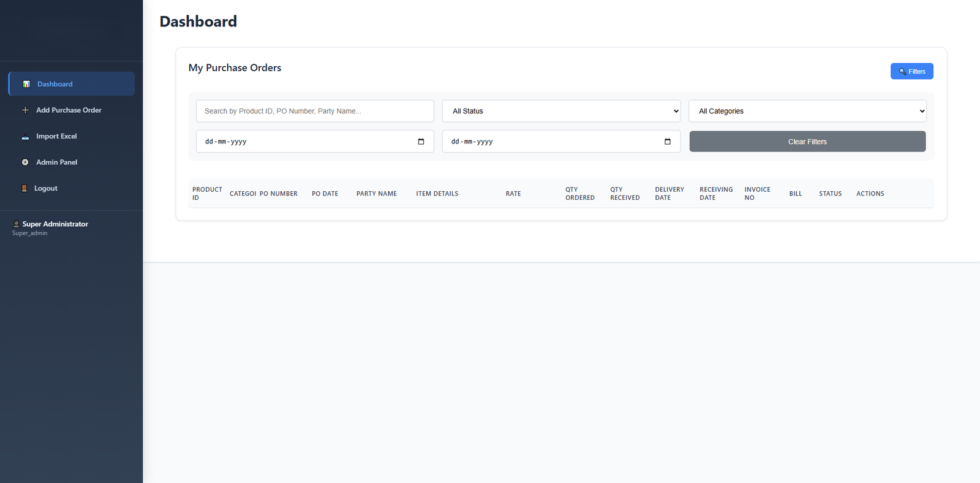This screenshot has width=980, height=483.
Task: Click the Import Excel upload icon
Action: pos(25,137)
